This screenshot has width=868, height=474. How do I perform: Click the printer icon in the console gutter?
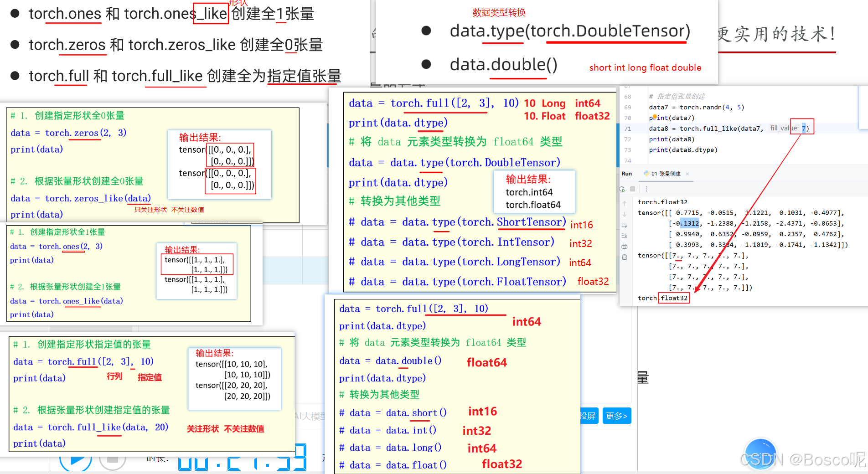click(x=624, y=246)
